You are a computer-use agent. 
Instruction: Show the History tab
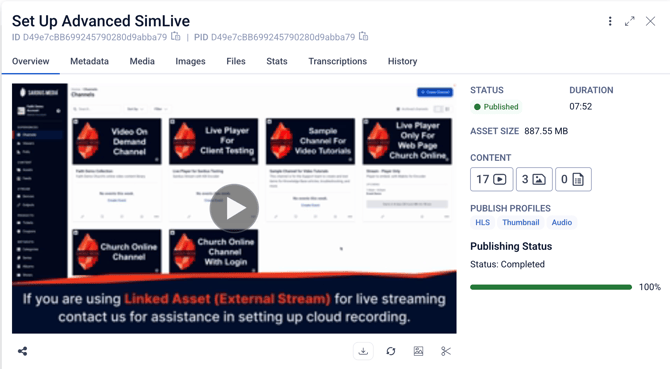pyautogui.click(x=403, y=62)
